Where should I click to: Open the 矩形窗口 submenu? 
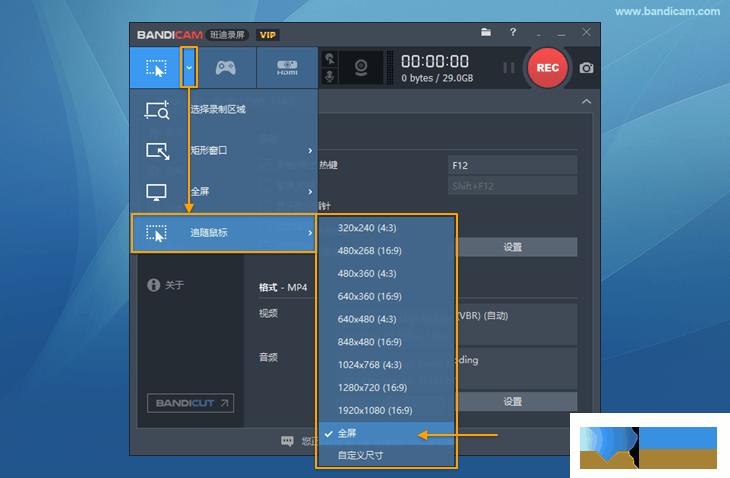tap(224, 150)
